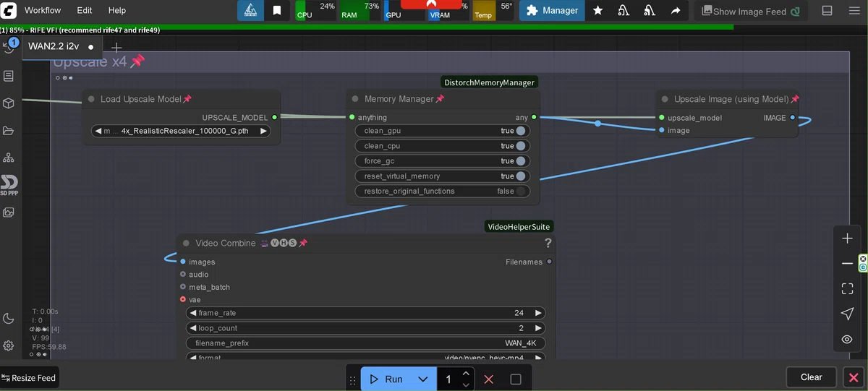This screenshot has height=391, width=868.
Task: Open the hamburger menu at top right
Action: point(854,11)
